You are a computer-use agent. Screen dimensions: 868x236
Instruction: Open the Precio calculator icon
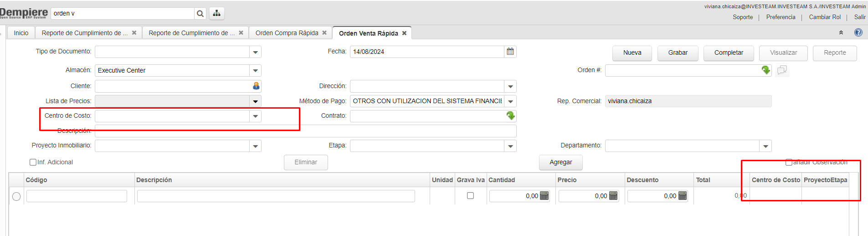pyautogui.click(x=613, y=196)
